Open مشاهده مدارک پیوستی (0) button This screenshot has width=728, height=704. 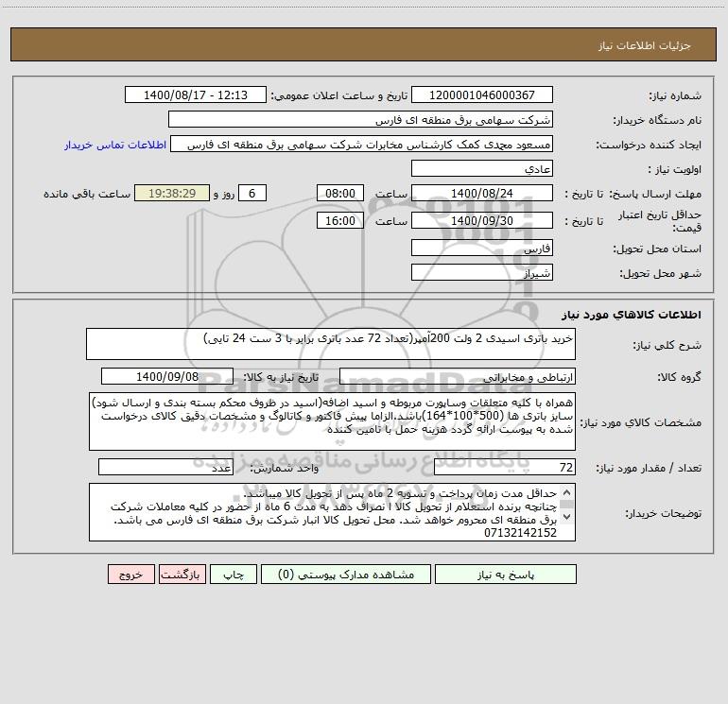346,575
